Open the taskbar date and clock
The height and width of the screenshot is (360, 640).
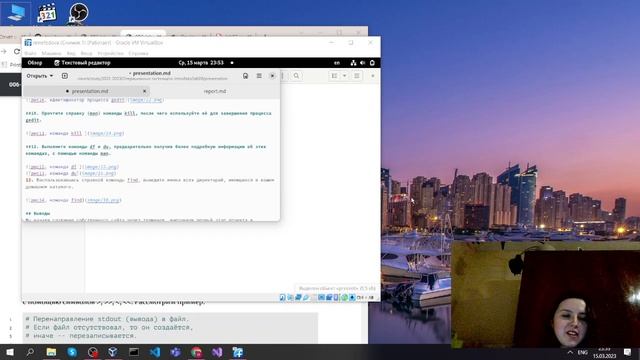tap(604, 352)
